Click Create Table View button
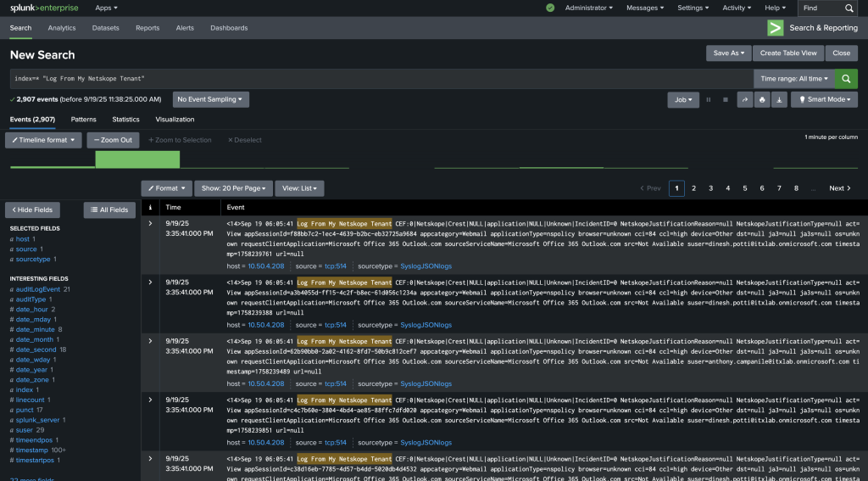 (x=788, y=53)
